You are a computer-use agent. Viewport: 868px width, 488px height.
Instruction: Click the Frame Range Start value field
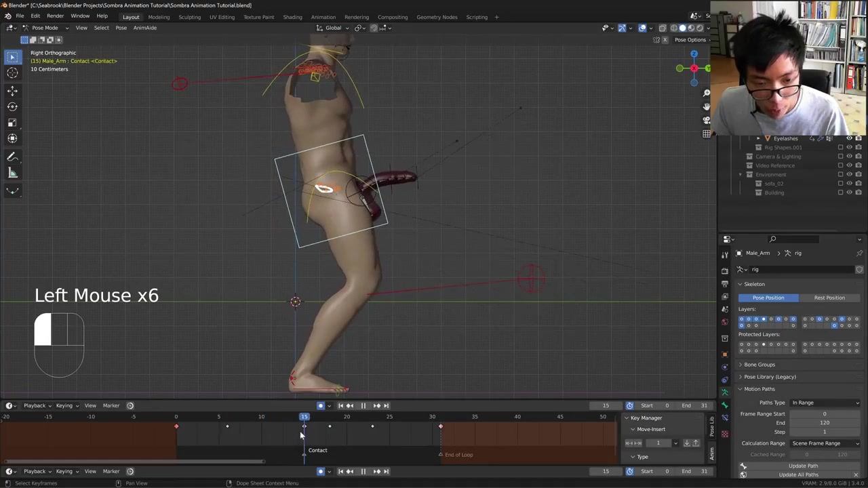824,414
